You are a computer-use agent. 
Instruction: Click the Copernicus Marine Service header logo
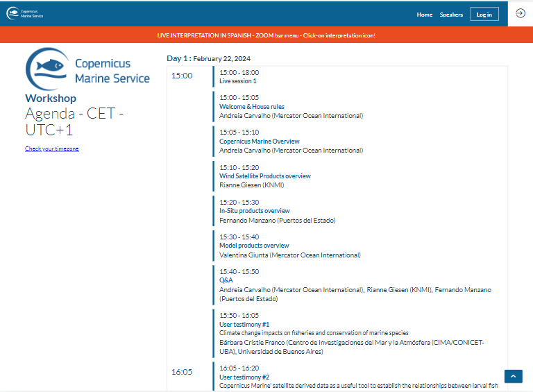(25, 14)
